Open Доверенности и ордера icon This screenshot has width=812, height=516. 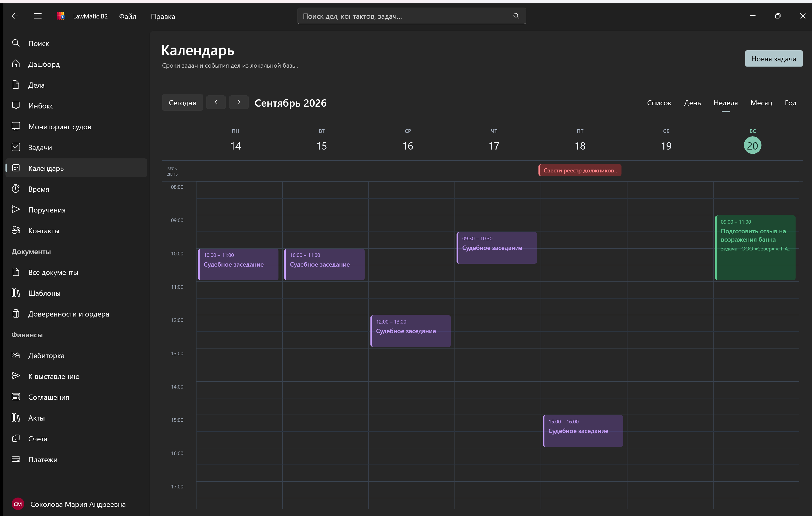tap(16, 314)
